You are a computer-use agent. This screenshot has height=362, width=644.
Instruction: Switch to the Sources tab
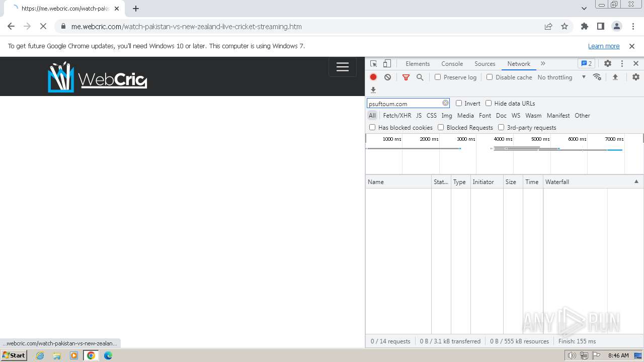click(485, 64)
